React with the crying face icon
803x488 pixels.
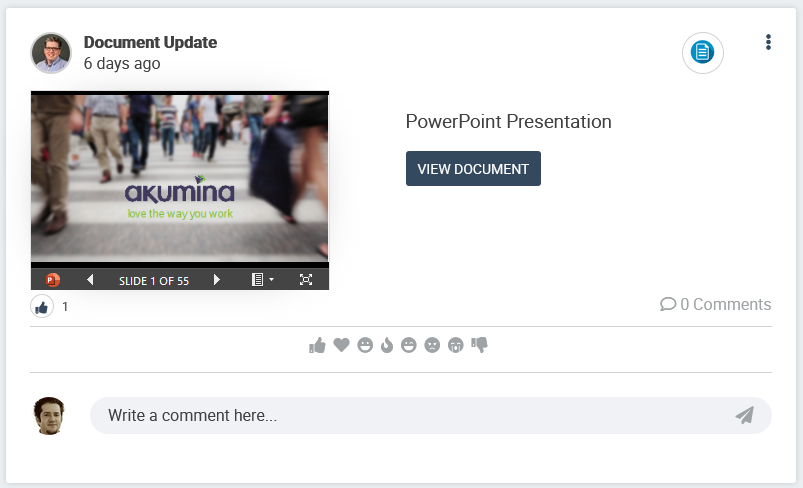[456, 345]
